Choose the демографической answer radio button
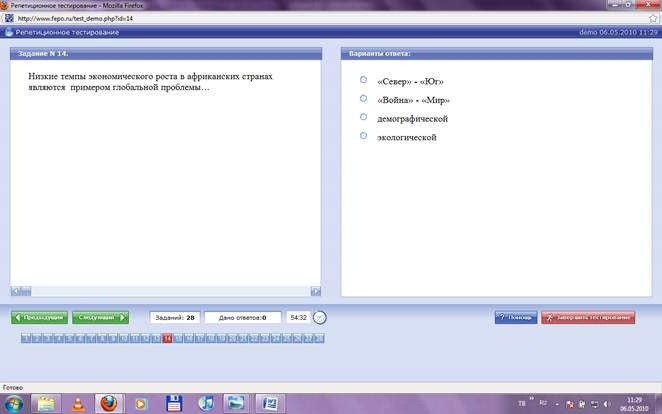Viewport: 662px width, 414px height. [x=364, y=117]
